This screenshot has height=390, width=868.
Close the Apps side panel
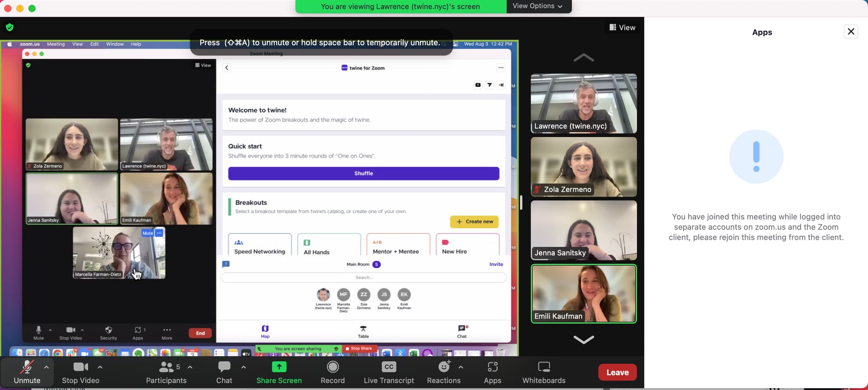[x=851, y=32]
